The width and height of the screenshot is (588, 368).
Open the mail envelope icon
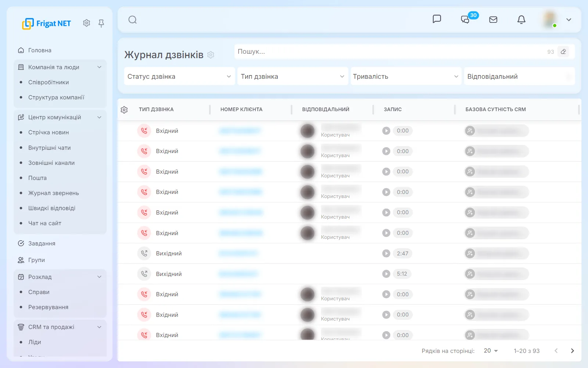(x=493, y=20)
